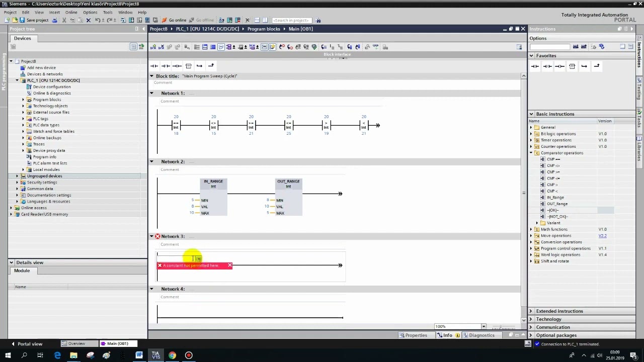
Task: Collapse Network 2
Action: 151,161
